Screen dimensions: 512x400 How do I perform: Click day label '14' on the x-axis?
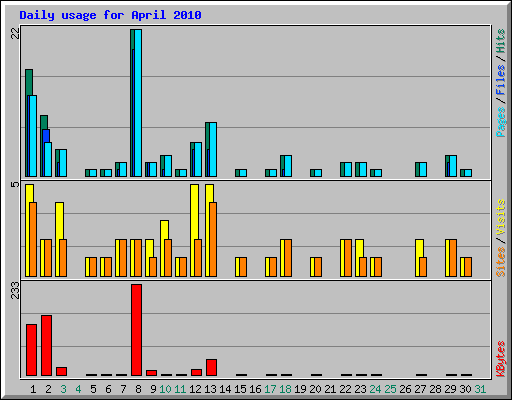click(x=225, y=389)
